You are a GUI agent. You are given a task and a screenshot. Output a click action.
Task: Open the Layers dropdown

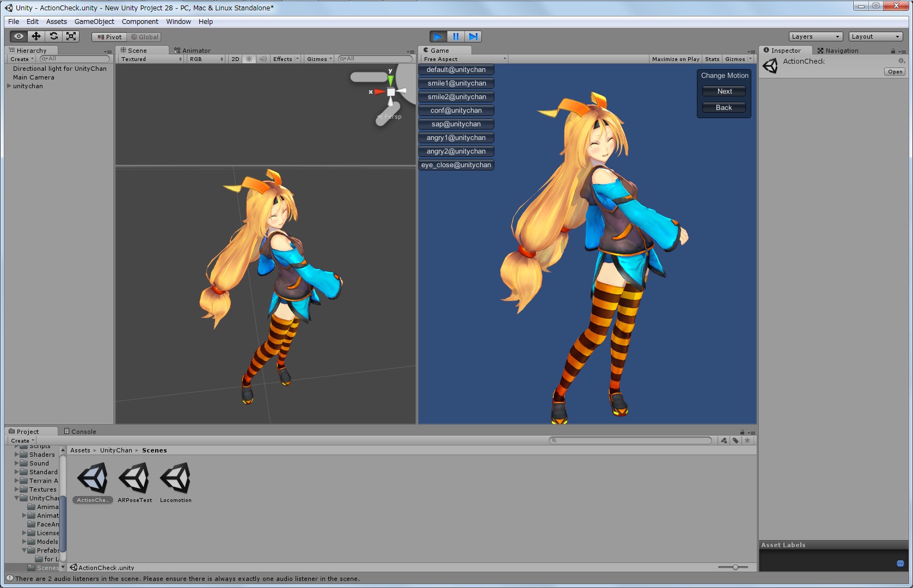click(x=815, y=36)
